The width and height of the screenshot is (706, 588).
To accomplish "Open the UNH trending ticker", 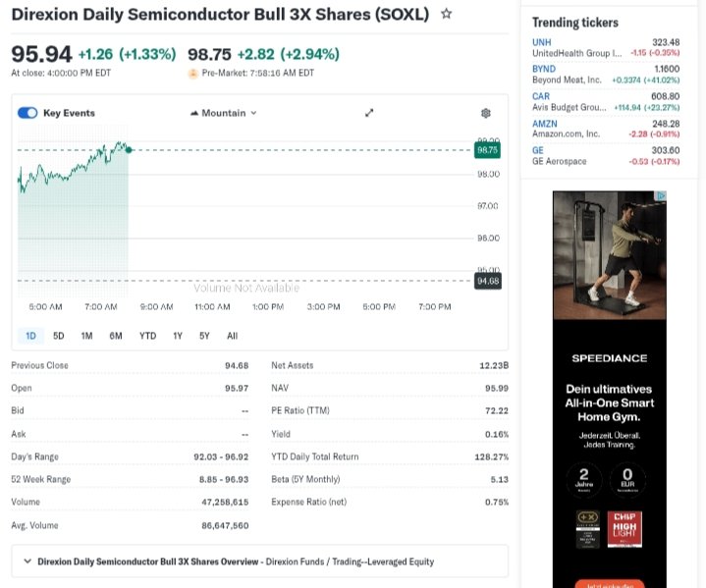I will [x=541, y=42].
